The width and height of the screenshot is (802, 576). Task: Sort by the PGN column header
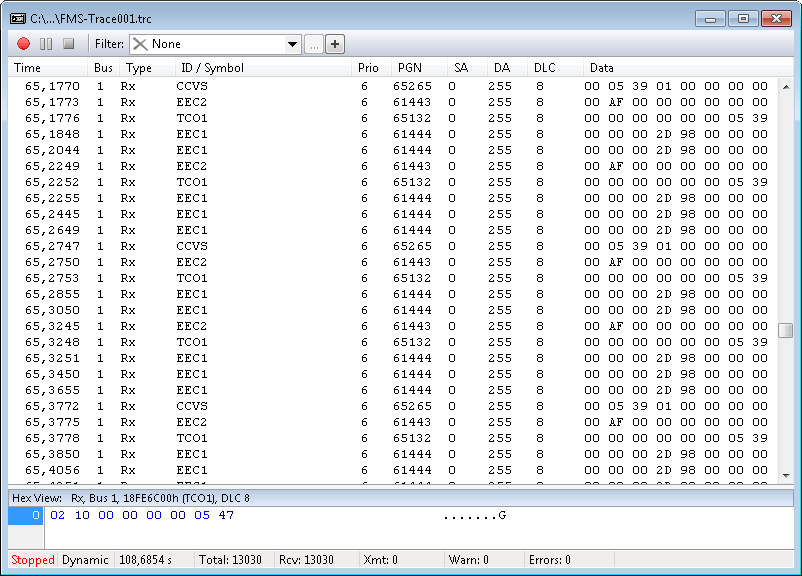pos(419,68)
